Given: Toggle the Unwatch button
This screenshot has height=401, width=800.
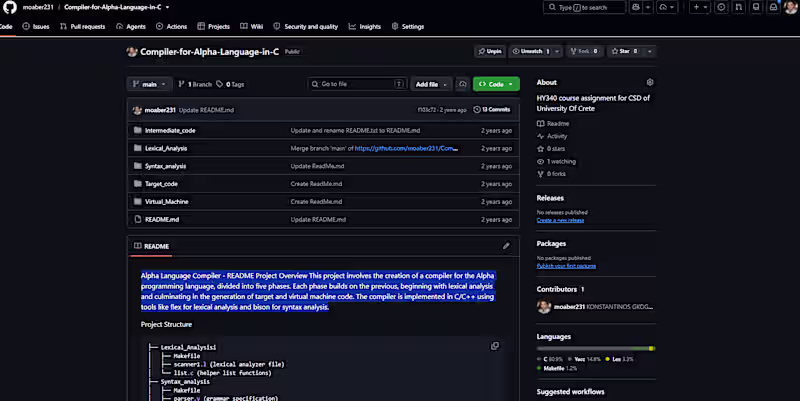Looking at the screenshot, I should (531, 52).
